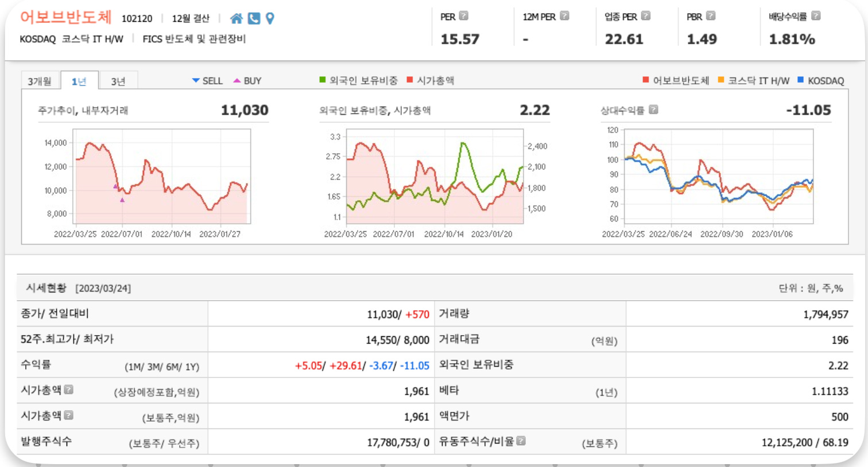Click the 액면가 value 500

pos(840,417)
